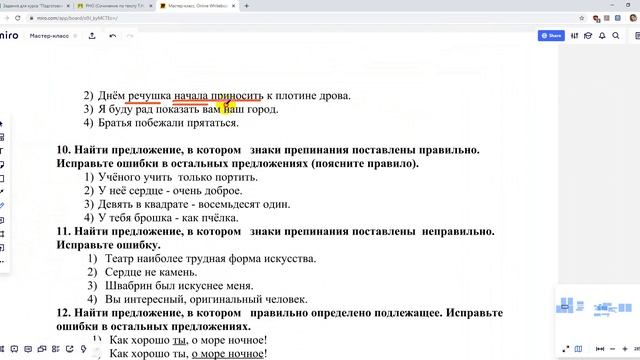The width and height of the screenshot is (640, 360).
Task: Bookmark this page with the star
Action: [x=582, y=18]
